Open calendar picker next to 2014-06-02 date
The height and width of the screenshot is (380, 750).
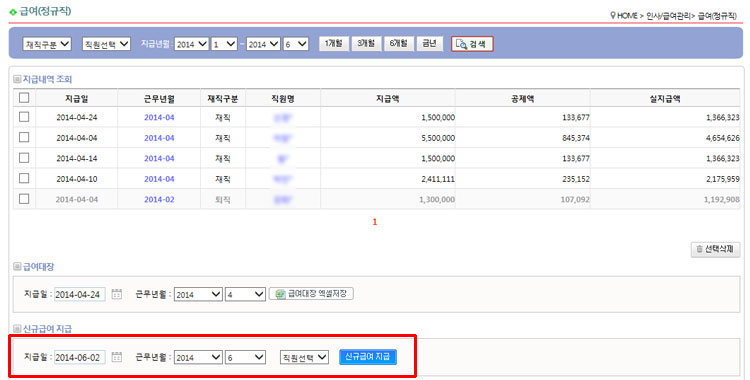coord(117,357)
